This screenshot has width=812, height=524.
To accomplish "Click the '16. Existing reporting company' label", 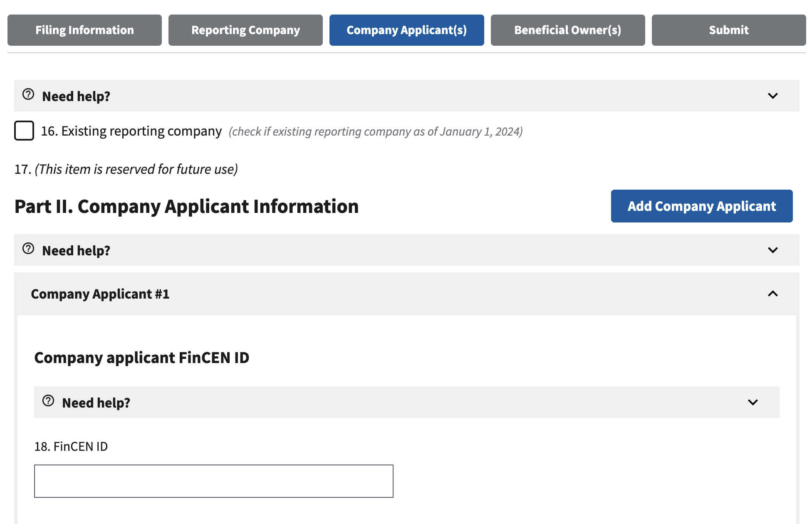I will point(131,131).
